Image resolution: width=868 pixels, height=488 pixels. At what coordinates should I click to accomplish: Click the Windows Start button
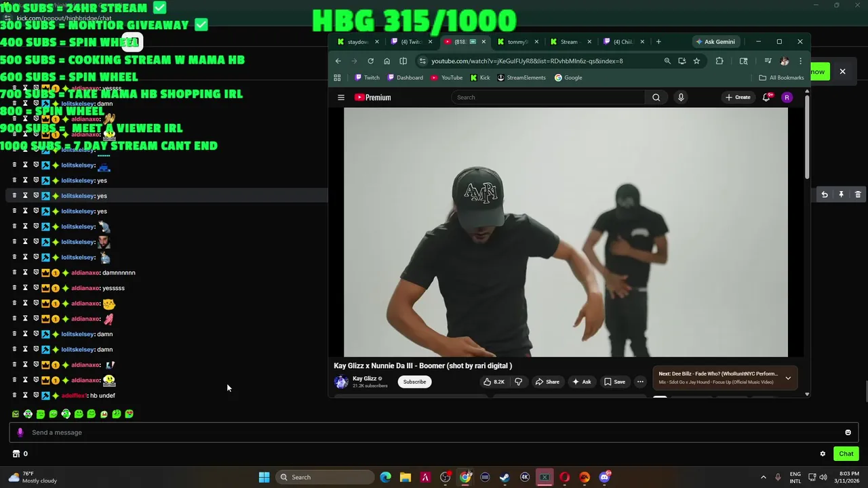point(264,477)
